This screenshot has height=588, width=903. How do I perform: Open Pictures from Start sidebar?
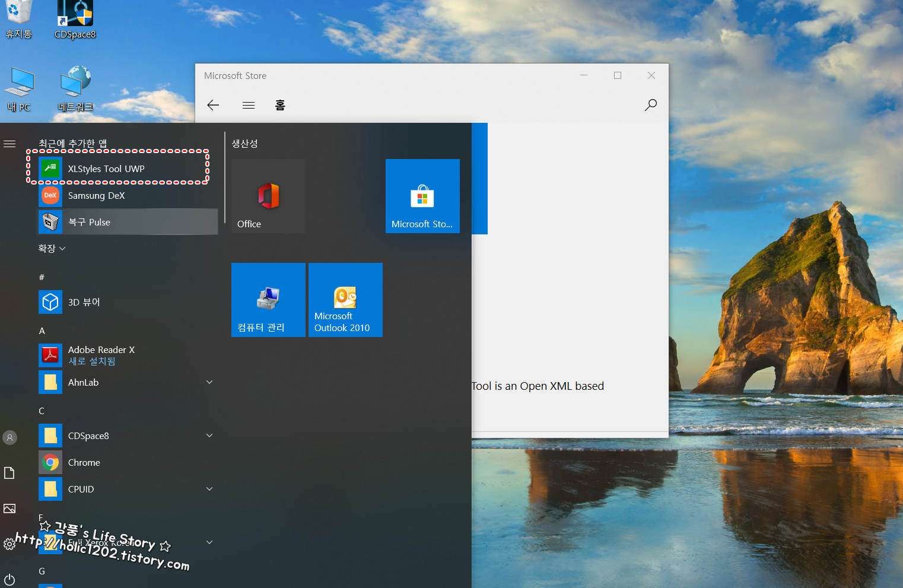(x=9, y=508)
